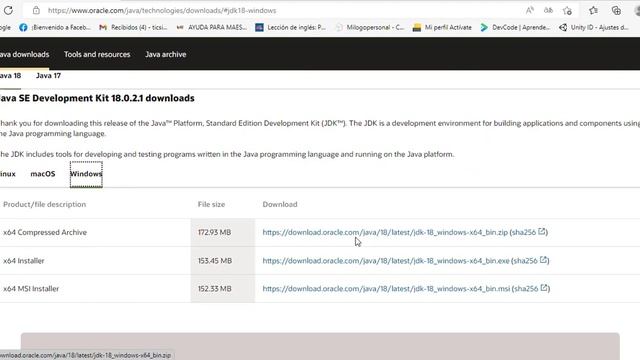The width and height of the screenshot is (640, 360).
Task: Open sha256 link for MSI installer
Action: (531, 289)
